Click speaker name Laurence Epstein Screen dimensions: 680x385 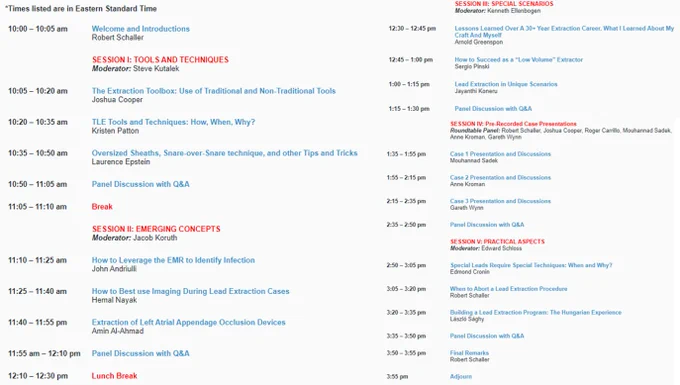121,162
